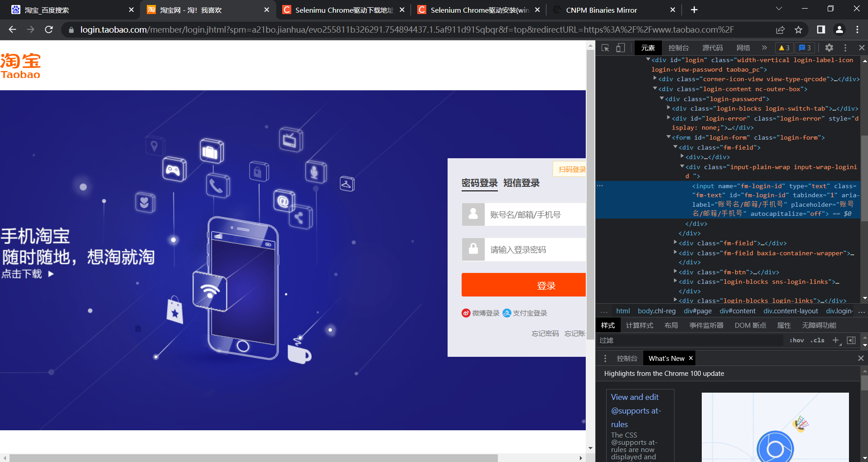Show more DevTools tabs chevron

click(765, 48)
